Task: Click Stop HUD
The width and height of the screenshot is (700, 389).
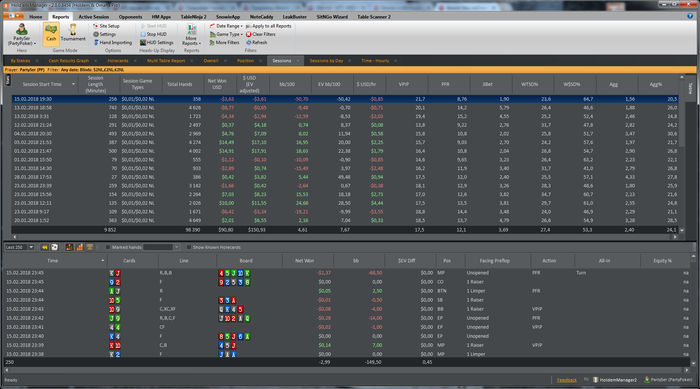Action: 154,34
